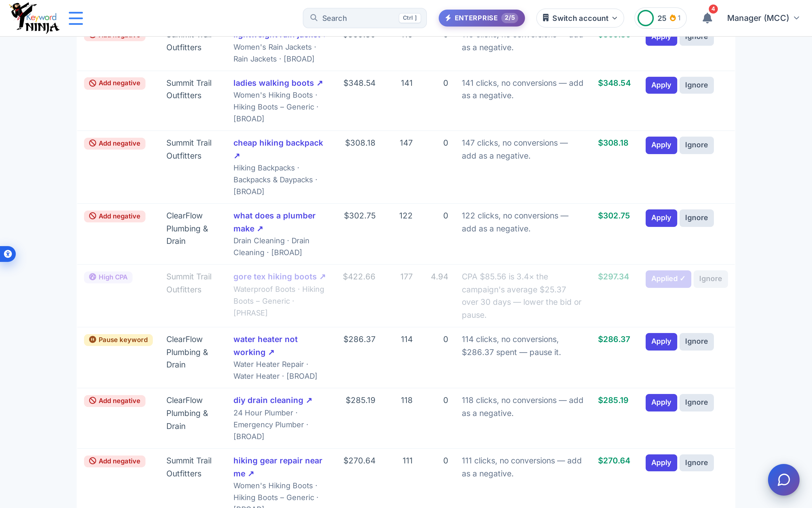This screenshot has width=812, height=508.
Task: Focus the Search input field
Action: pyautogui.click(x=364, y=18)
